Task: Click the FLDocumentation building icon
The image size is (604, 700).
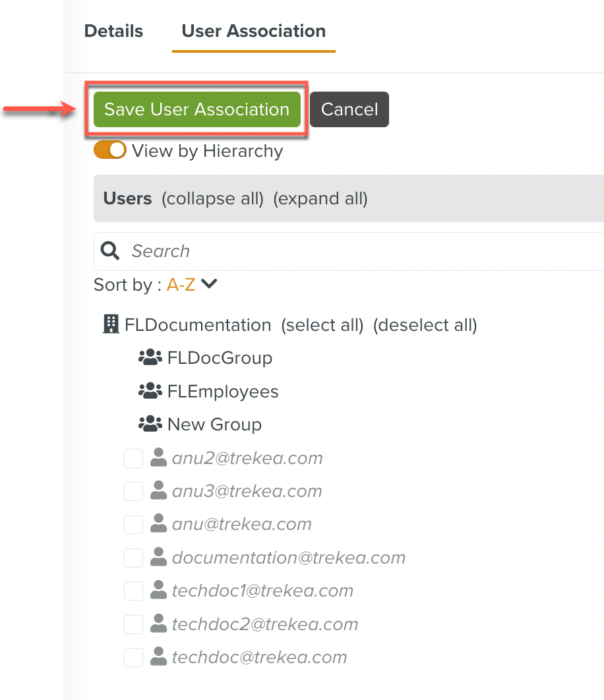Action: click(x=111, y=324)
